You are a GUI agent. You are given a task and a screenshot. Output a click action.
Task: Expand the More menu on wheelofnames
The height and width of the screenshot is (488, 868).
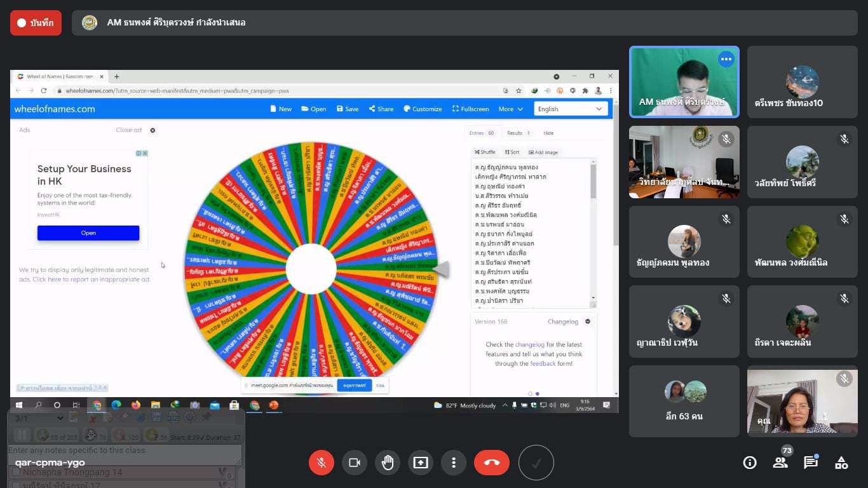pos(510,109)
